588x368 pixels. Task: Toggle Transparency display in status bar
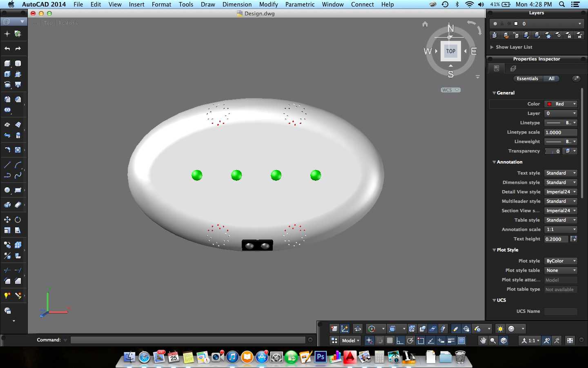click(x=461, y=341)
